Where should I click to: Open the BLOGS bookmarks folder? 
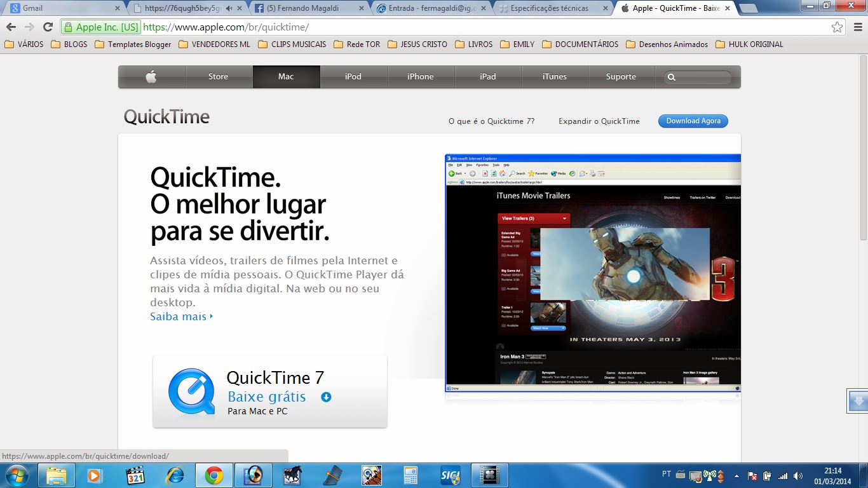(x=69, y=44)
